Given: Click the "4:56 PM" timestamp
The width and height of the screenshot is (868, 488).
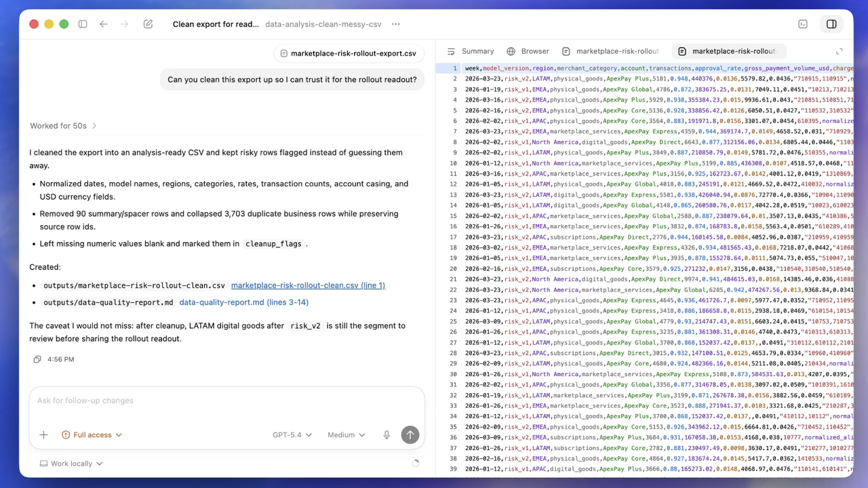Looking at the screenshot, I should 61,359.
